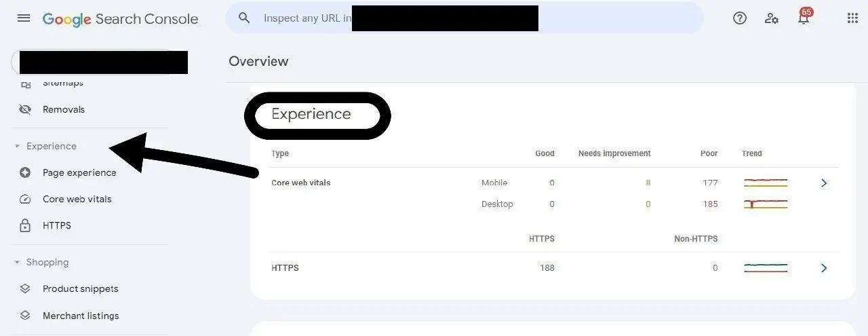Click HTTPS count 188
Viewport: 868px width, 336px height.
(547, 268)
